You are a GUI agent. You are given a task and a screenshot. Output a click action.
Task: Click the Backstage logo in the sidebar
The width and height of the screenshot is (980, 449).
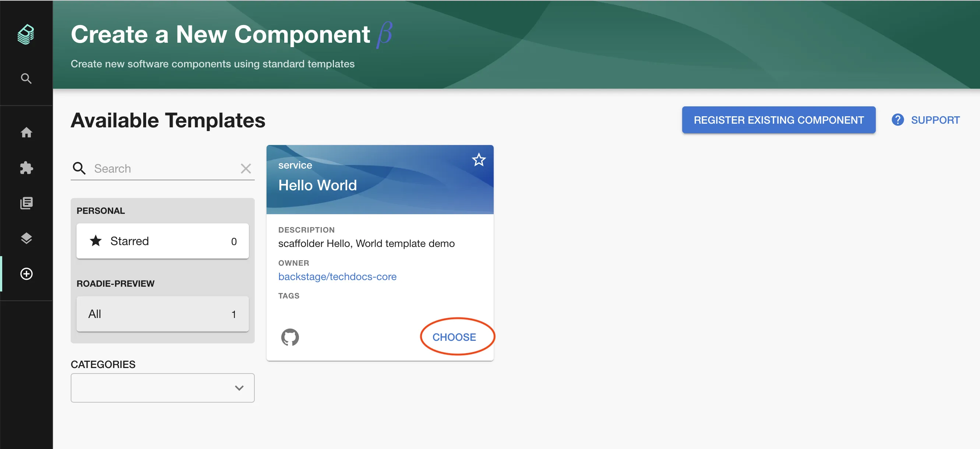[25, 35]
